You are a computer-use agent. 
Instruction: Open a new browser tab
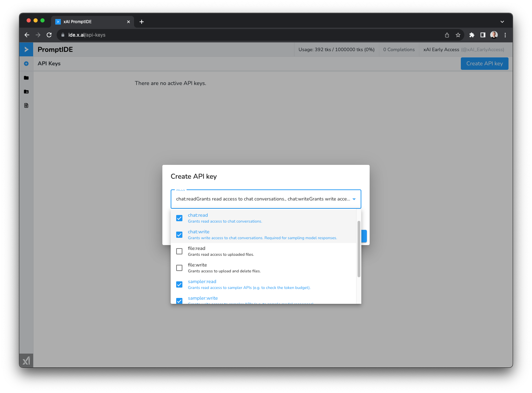(x=142, y=22)
